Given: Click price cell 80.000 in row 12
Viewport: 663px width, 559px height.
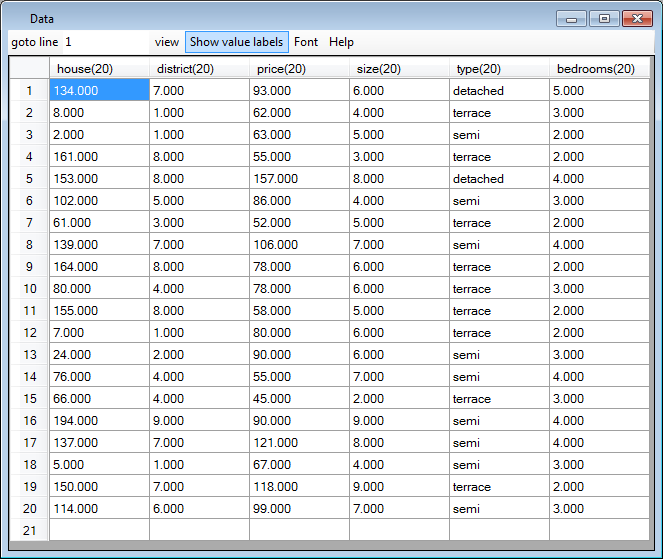Looking at the screenshot, I should pyautogui.click(x=299, y=332).
